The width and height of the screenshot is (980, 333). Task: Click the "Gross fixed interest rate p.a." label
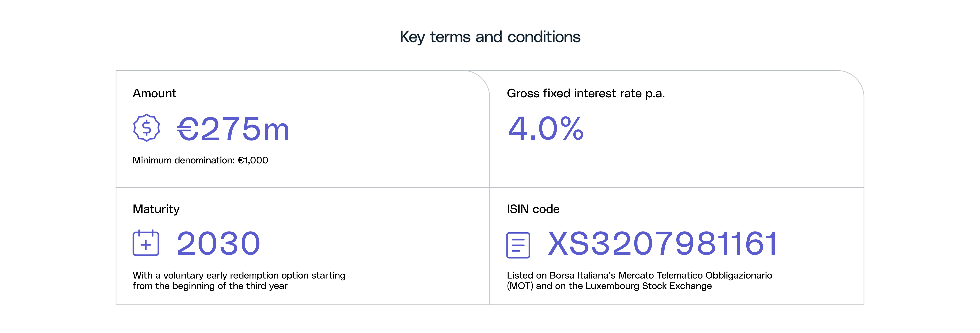585,94
